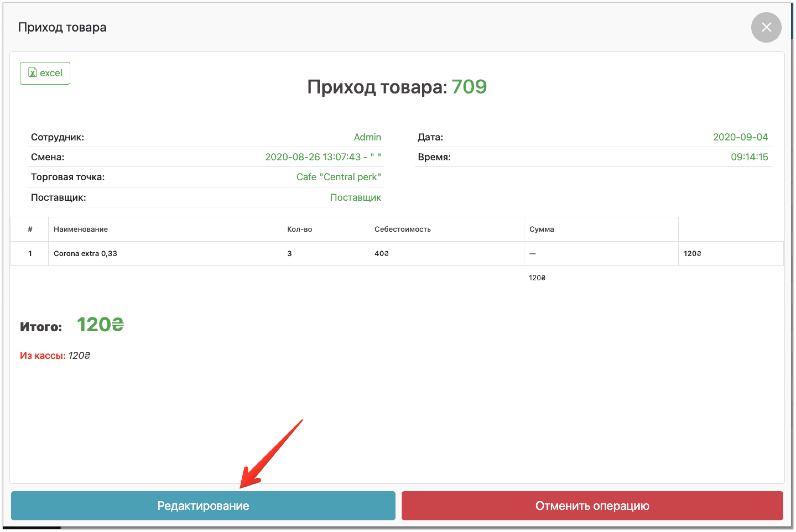The width and height of the screenshot is (796, 532).
Task: Click the excel file icon
Action: [x=33, y=72]
